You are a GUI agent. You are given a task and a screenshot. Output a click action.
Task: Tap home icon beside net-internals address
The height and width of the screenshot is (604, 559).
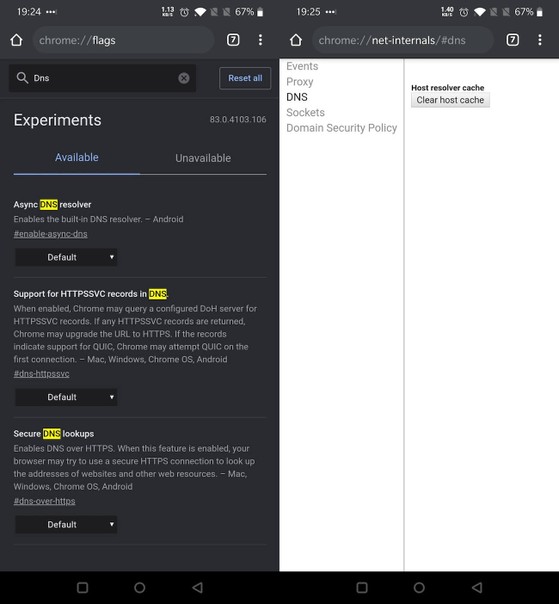click(x=296, y=40)
